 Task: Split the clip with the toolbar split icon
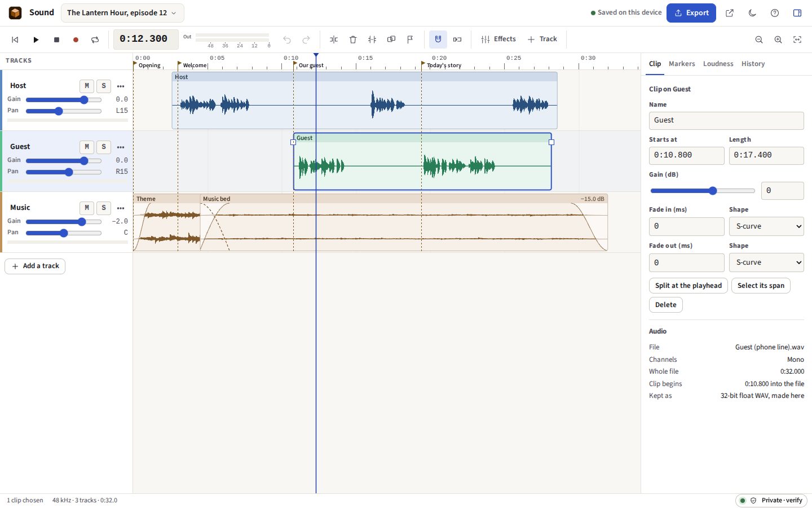334,40
